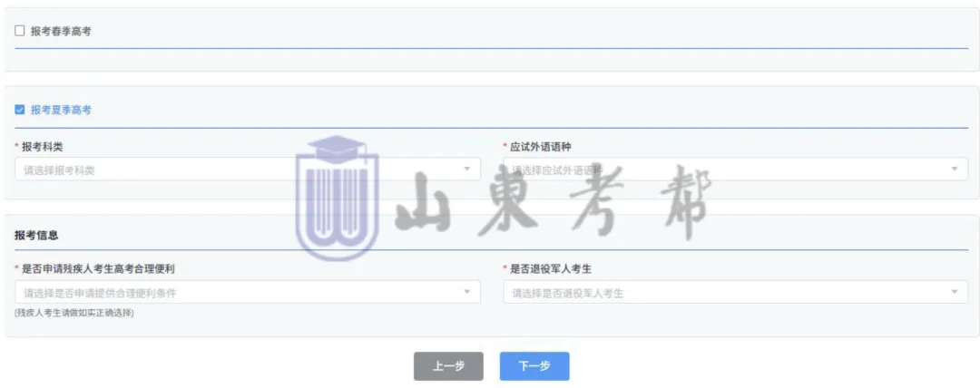The height and width of the screenshot is (388, 980).
Task: Click the arrow of 应试外语语种 select
Action: tap(955, 170)
